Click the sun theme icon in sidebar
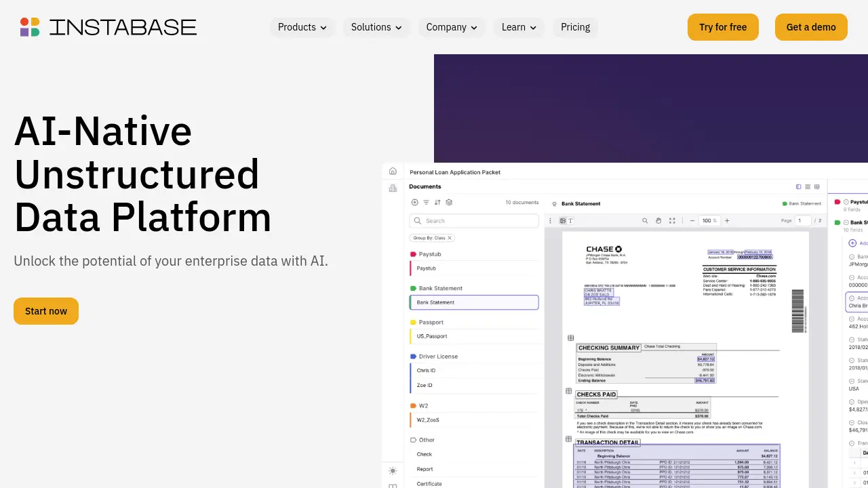868x488 pixels. point(393,470)
